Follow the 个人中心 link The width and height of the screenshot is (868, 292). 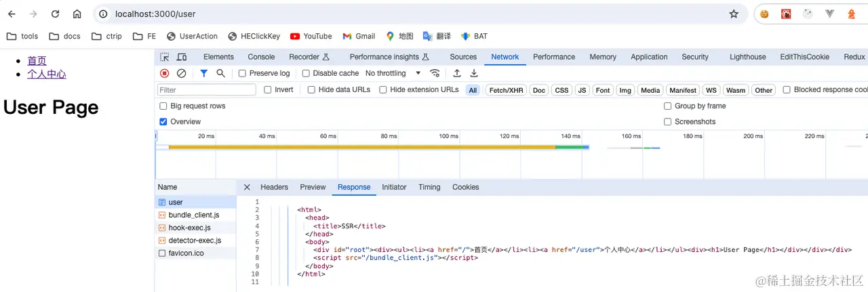47,75
